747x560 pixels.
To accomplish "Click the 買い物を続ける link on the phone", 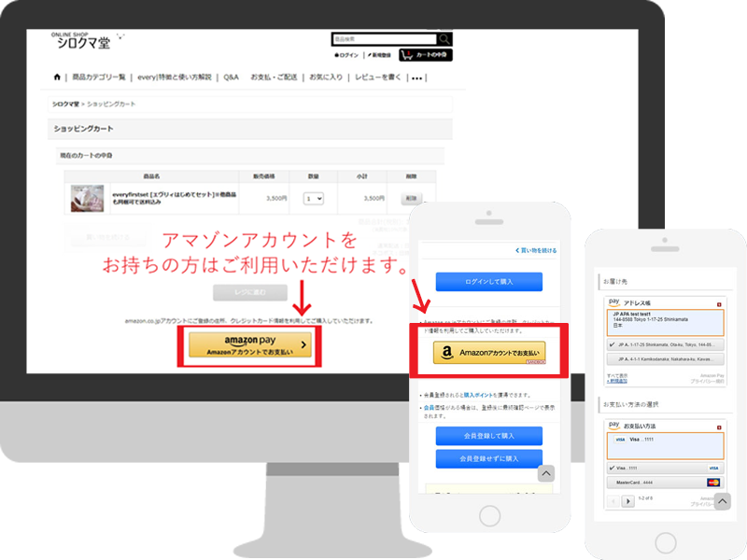I will 536,250.
